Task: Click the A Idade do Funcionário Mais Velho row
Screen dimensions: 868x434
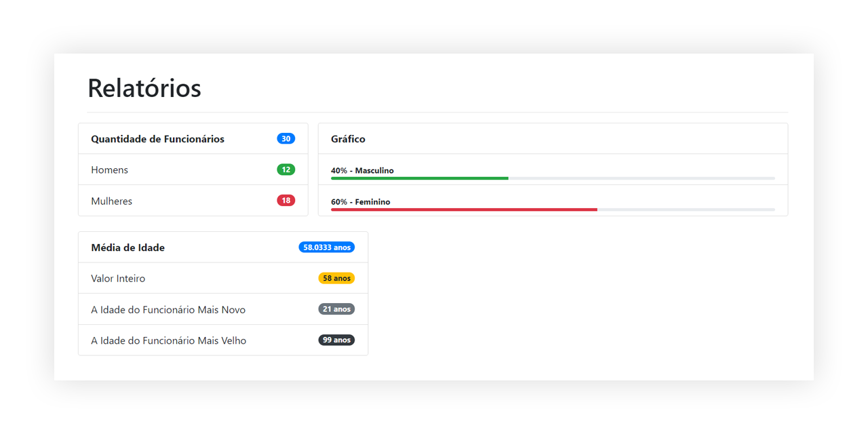Action: [169, 340]
